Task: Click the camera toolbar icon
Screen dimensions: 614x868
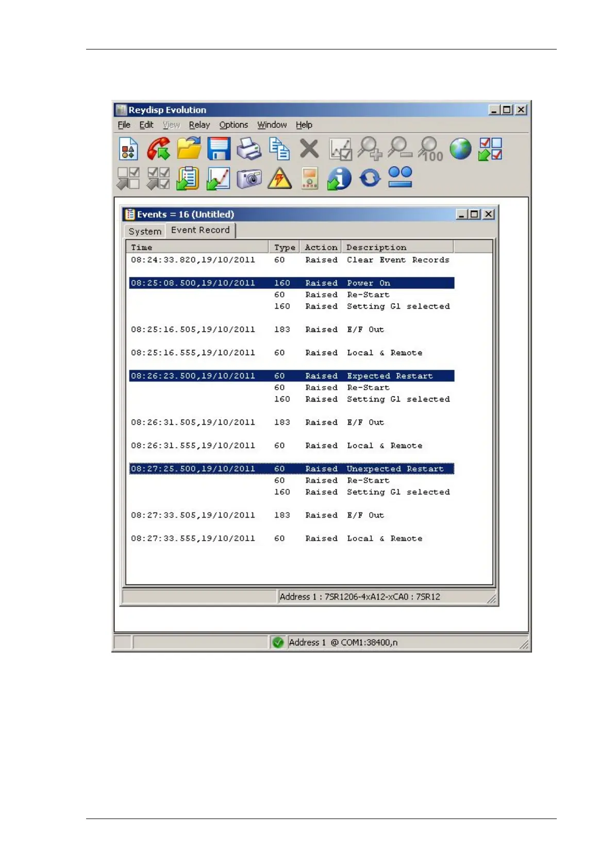Action: coord(249,178)
